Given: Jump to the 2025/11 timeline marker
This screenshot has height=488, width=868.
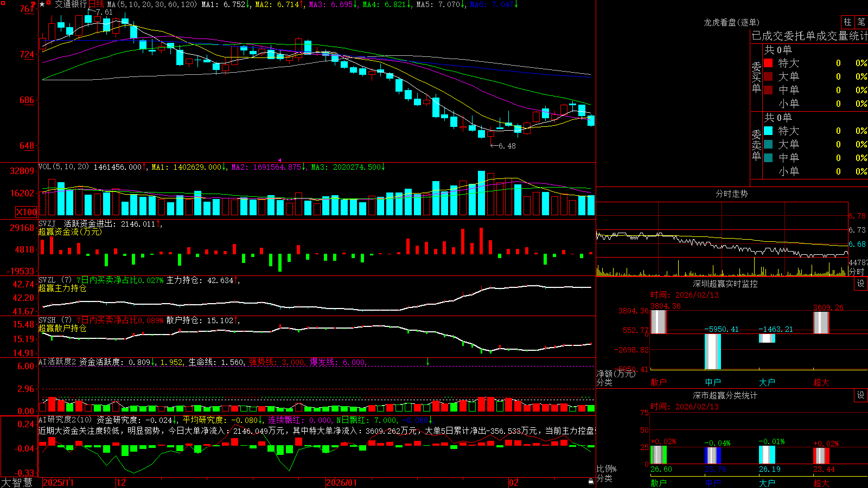Looking at the screenshot, I should tap(58, 483).
